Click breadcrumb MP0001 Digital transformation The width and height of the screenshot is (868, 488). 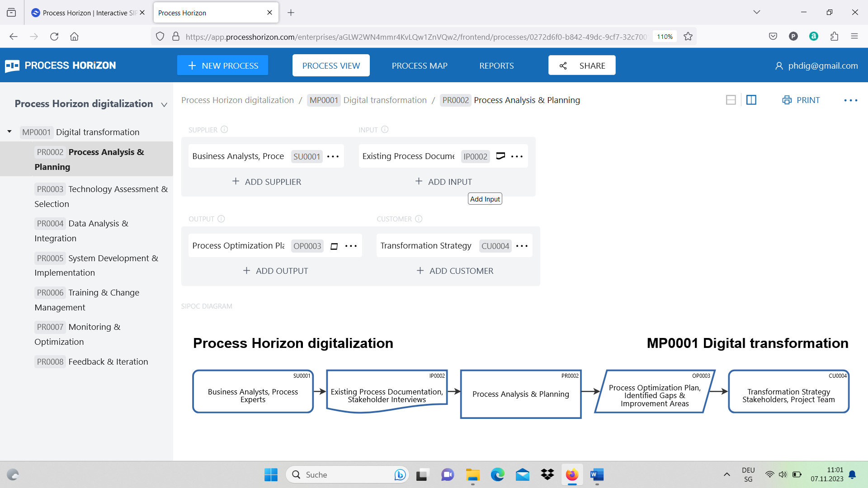[368, 100]
